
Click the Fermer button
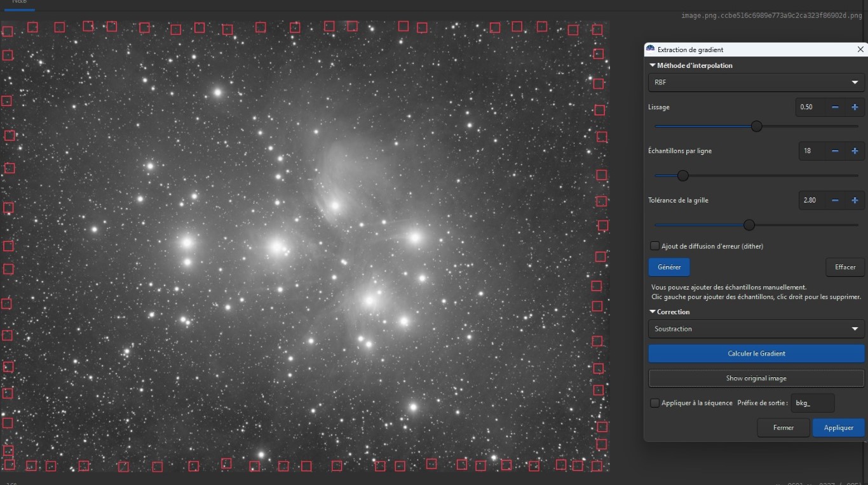click(783, 428)
